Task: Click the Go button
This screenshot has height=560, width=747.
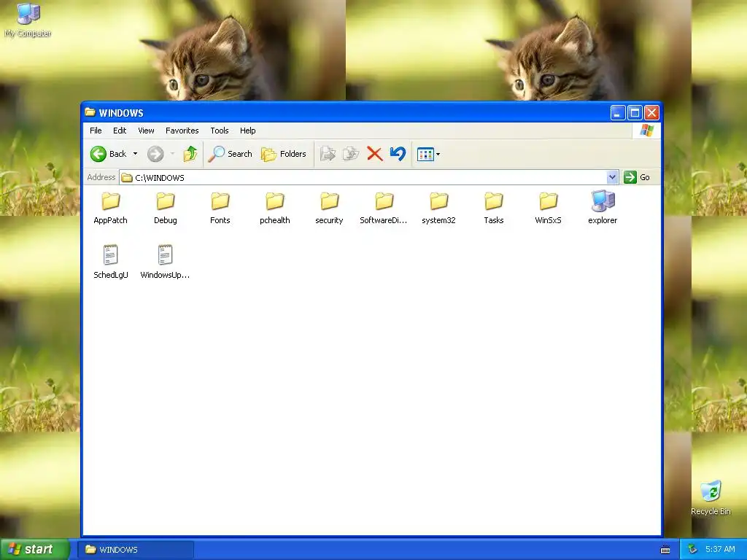Action: pyautogui.click(x=637, y=177)
